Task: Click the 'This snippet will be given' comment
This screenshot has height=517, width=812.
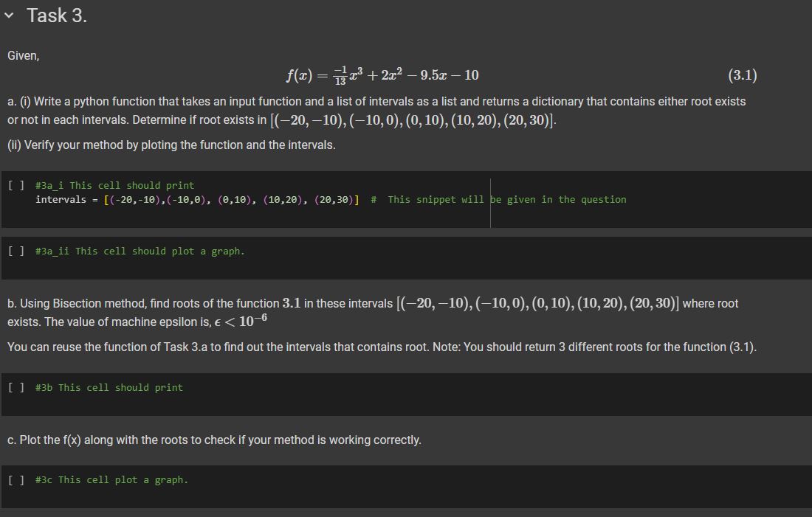Action: pyautogui.click(x=499, y=200)
